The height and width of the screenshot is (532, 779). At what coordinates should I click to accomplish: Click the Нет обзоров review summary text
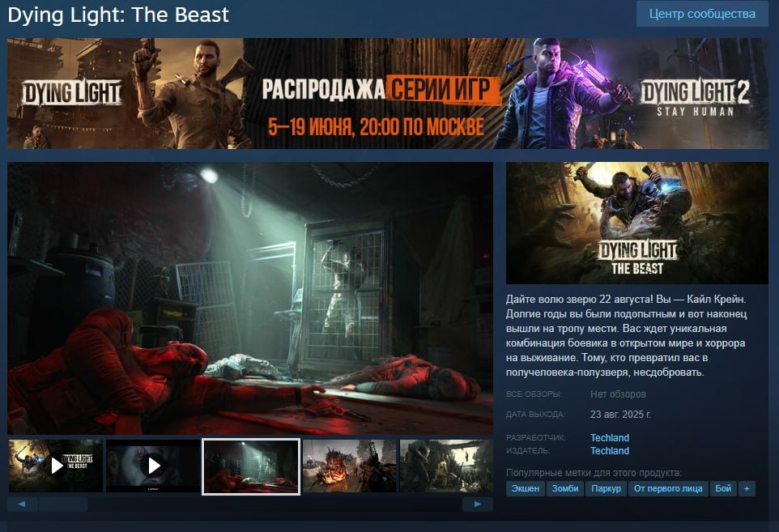pos(618,394)
